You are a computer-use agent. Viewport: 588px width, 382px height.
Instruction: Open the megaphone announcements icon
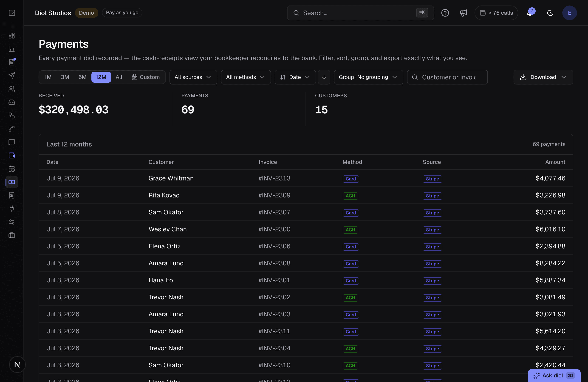[x=463, y=13]
